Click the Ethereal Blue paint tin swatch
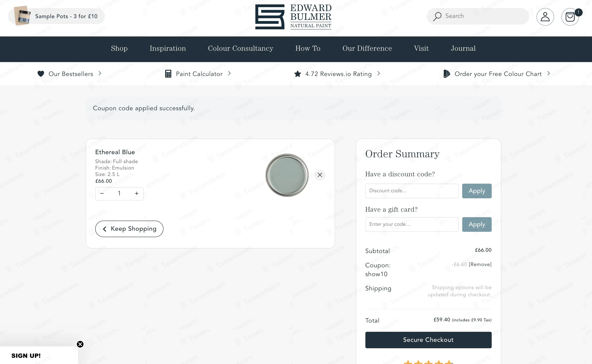This screenshot has height=364, width=592. (x=287, y=175)
